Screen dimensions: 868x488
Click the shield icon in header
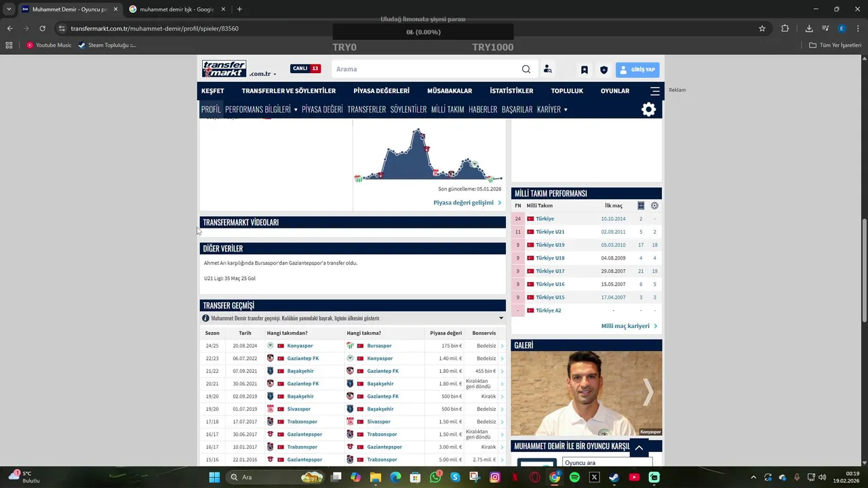tap(604, 70)
